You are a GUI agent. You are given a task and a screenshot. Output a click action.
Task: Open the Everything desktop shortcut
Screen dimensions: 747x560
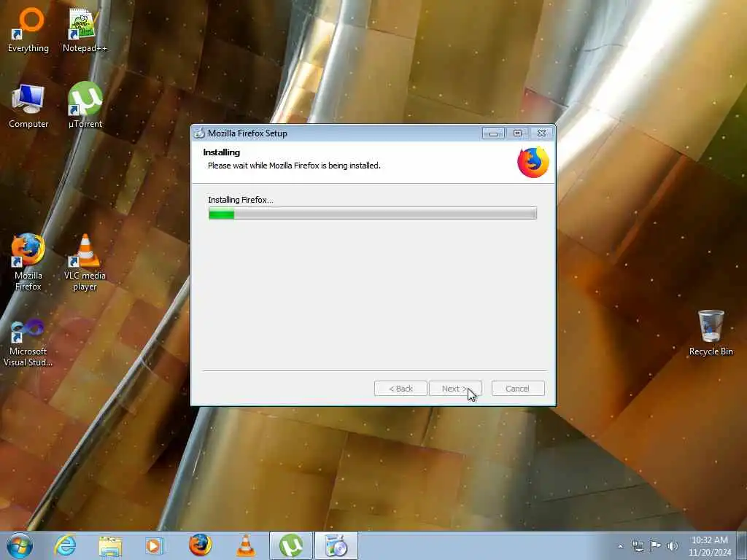pyautogui.click(x=28, y=29)
